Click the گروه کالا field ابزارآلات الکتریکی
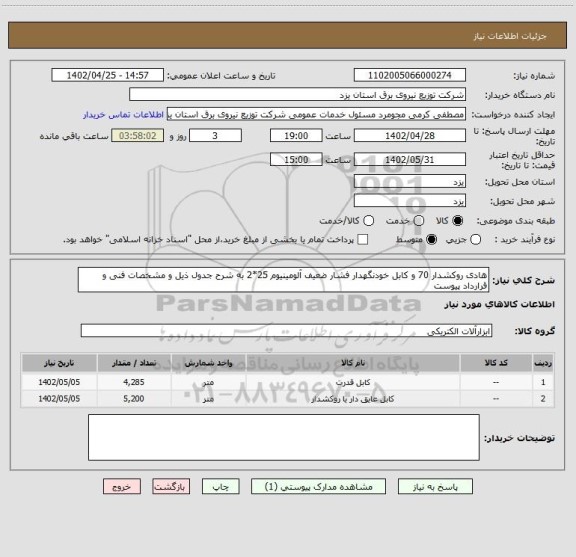The height and width of the screenshot is (557, 576). point(286,331)
